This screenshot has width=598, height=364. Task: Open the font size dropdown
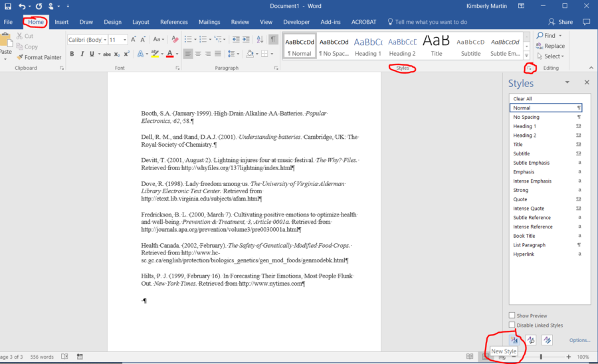pyautogui.click(x=124, y=40)
